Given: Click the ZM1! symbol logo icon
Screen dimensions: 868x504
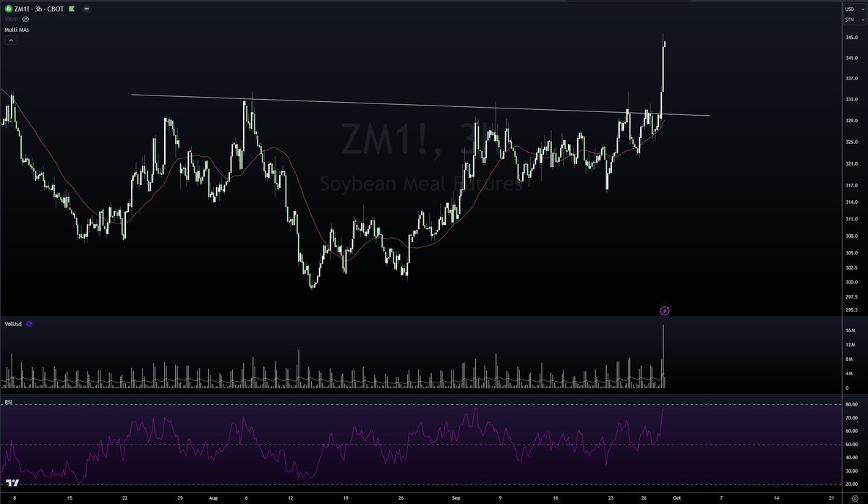Looking at the screenshot, I should (x=9, y=9).
